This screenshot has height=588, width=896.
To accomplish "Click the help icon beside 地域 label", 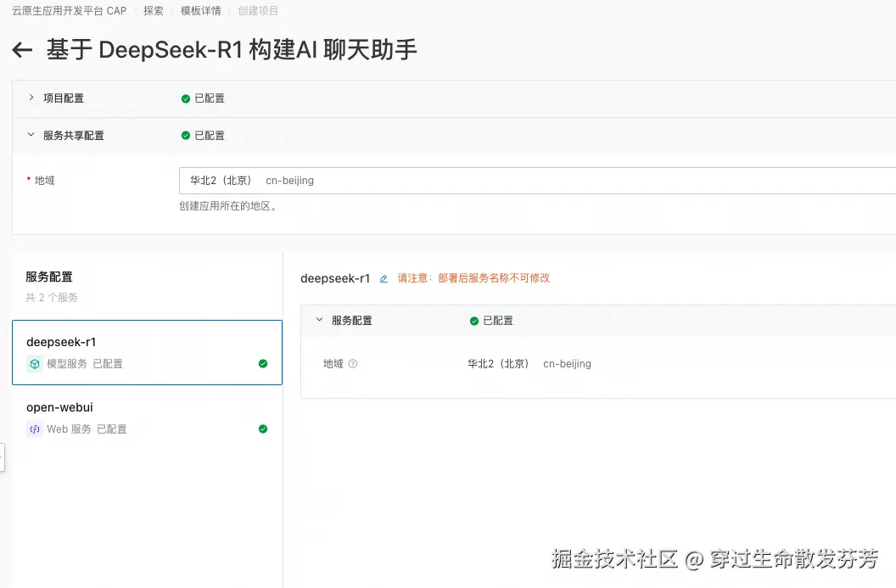I will click(x=353, y=364).
